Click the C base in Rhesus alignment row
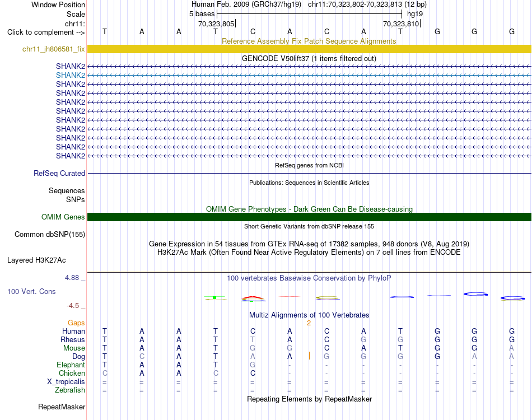532x420 pixels. [326, 339]
